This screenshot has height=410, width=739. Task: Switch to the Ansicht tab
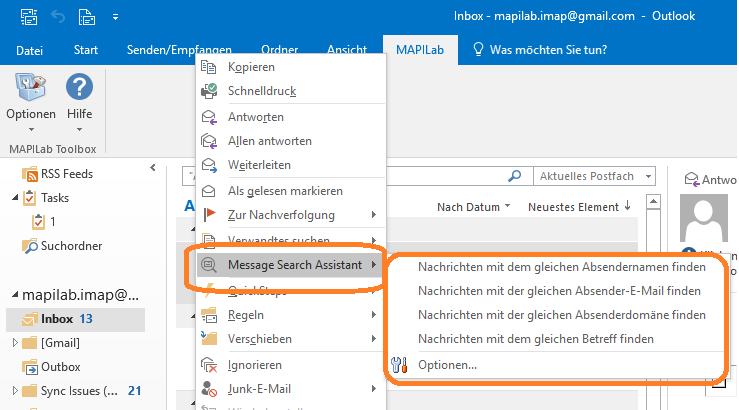coord(347,50)
